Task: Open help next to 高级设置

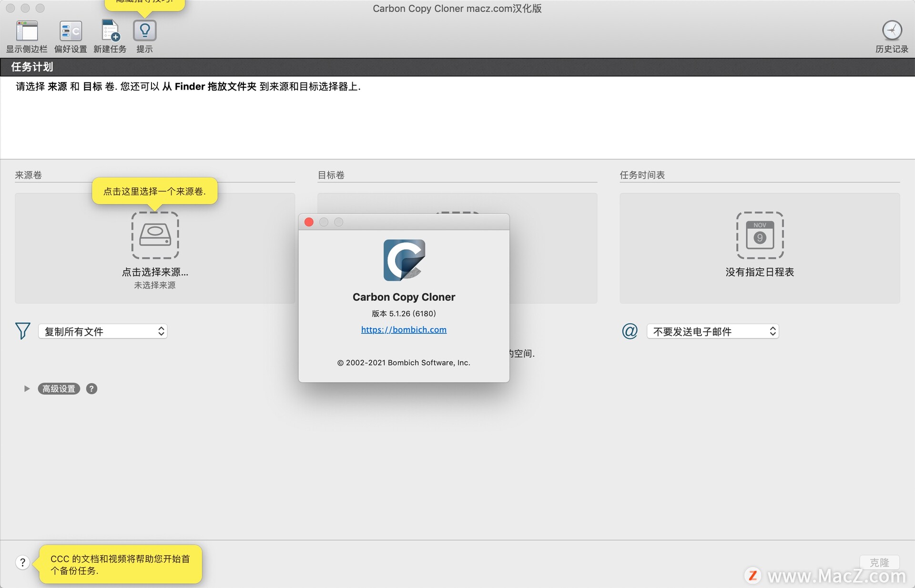Action: (91, 389)
